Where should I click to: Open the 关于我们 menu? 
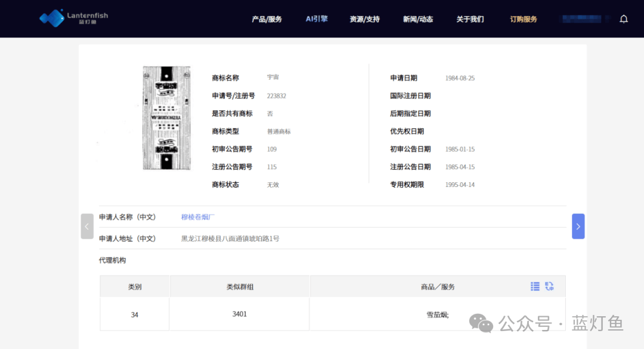[470, 19]
